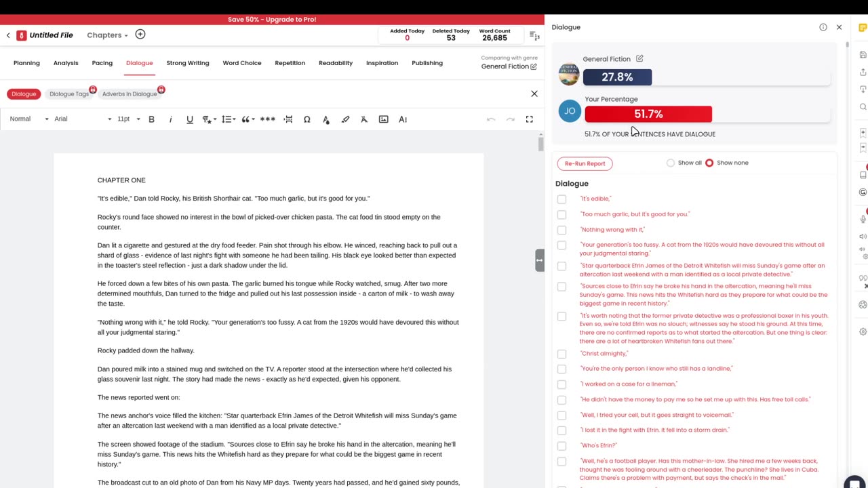Clear text formatting
The width and height of the screenshot is (868, 488).
(364, 119)
